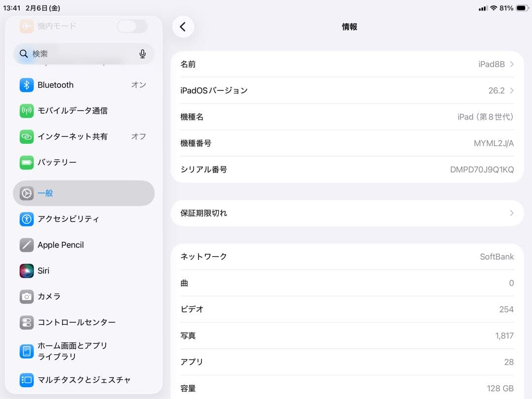Screen dimensions: 532x399
Task: Open Apple Pencil settings icon
Action: [26, 245]
